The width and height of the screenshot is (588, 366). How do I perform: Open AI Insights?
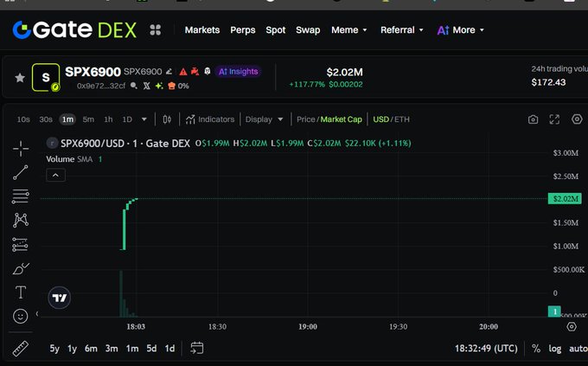(238, 71)
